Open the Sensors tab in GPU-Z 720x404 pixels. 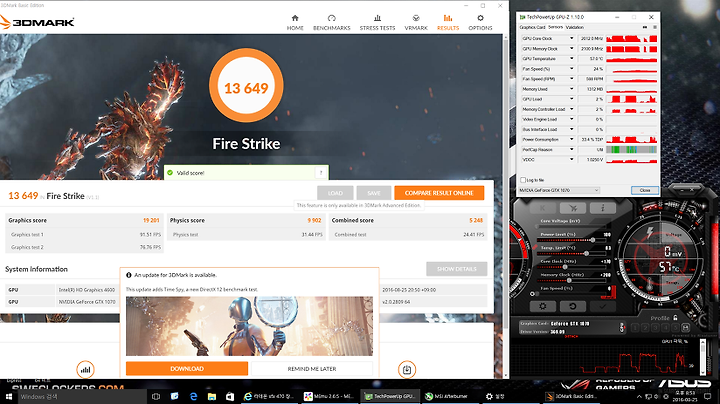pos(555,27)
